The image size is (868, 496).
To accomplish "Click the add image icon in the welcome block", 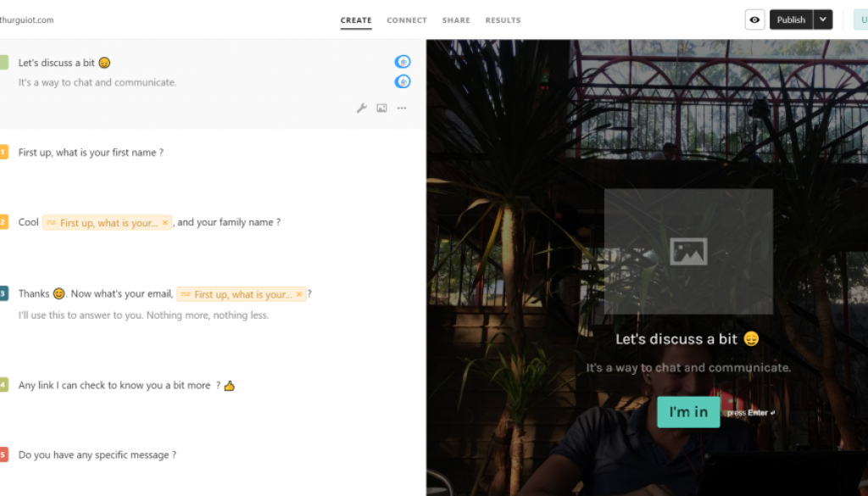I will pos(382,108).
